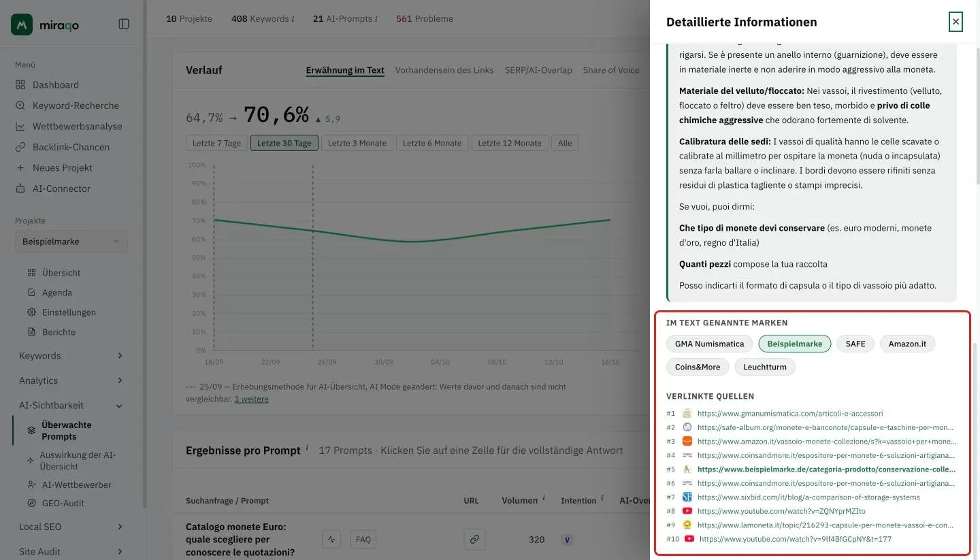This screenshot has height=560, width=980.
Task: Expand the Keywords section
Action: [x=71, y=356]
